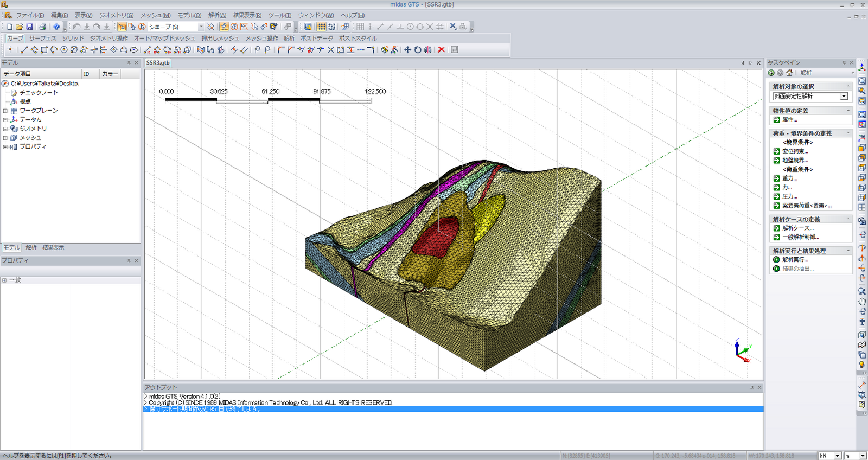Open a file with the folder icon
This screenshot has height=460, width=868.
click(x=19, y=27)
